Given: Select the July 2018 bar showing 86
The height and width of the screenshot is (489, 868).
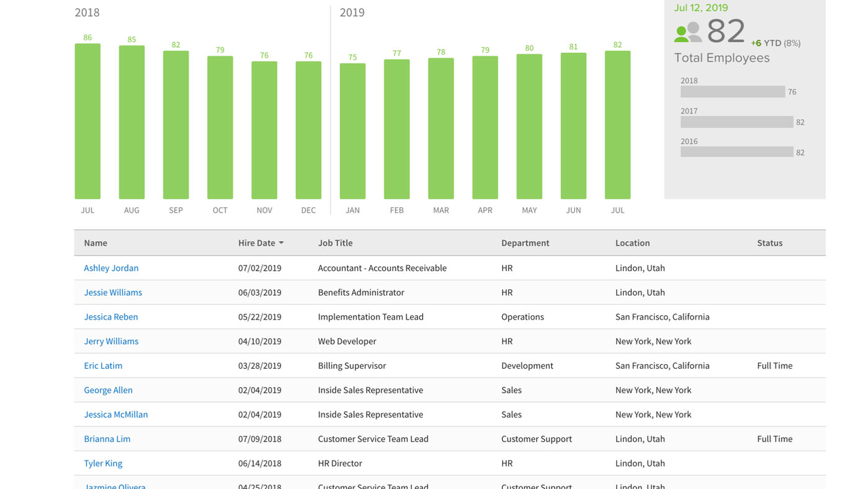Looking at the screenshot, I should click(88, 122).
